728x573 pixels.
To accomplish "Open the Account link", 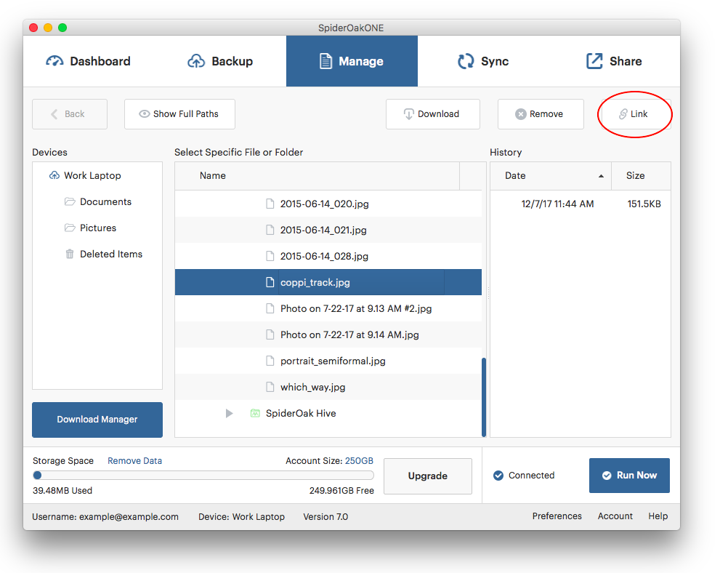I will tap(615, 516).
